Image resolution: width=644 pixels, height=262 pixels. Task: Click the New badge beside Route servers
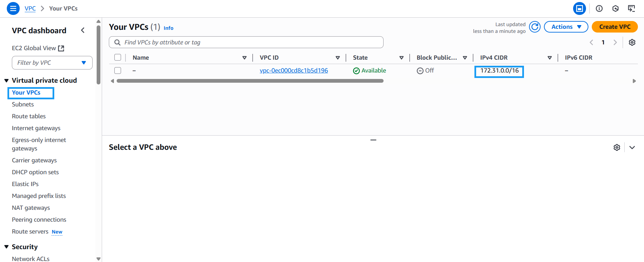point(57,232)
